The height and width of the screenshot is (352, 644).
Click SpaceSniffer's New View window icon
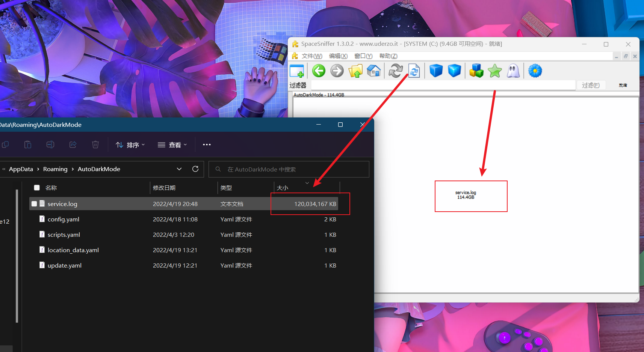click(297, 71)
